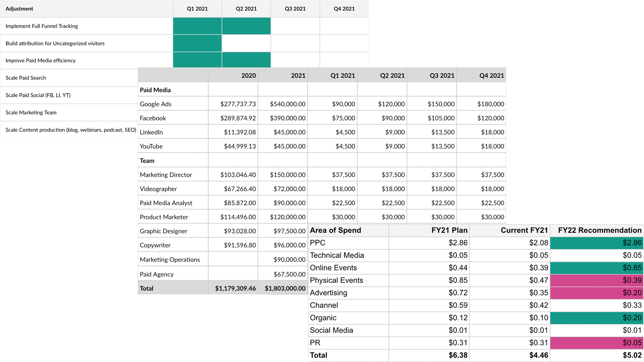Viewport: 644px width, 362px height.
Task: Click the Scale Marketing Team row label
Action: tap(31, 113)
